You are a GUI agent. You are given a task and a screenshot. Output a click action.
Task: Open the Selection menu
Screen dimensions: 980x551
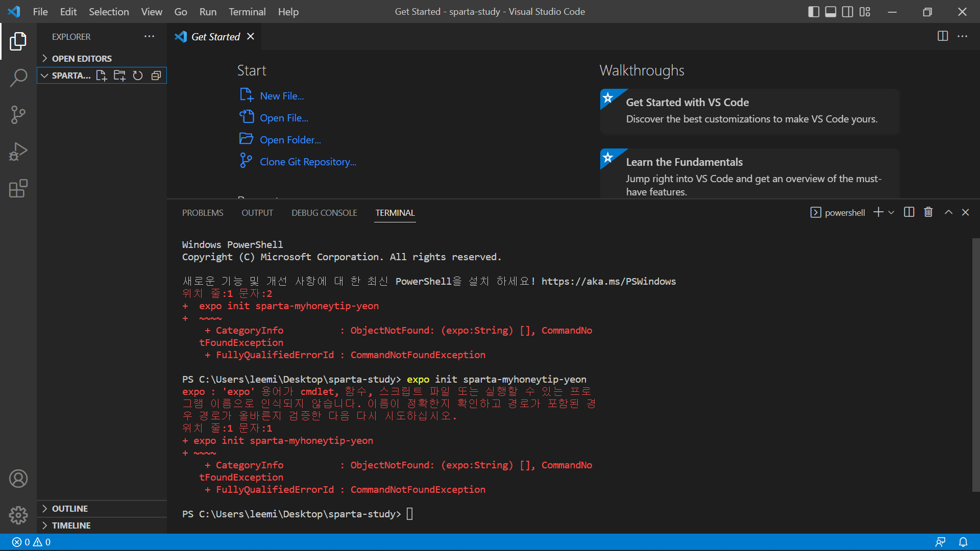click(109, 12)
